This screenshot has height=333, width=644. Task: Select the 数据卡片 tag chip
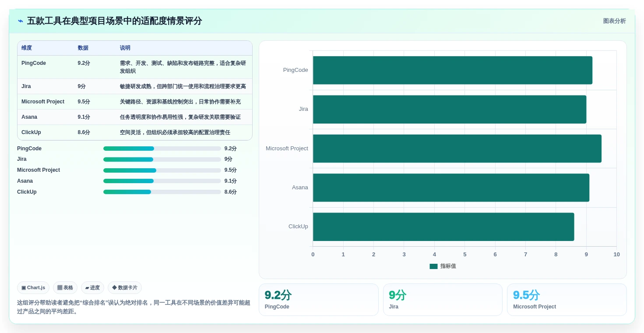tap(125, 288)
